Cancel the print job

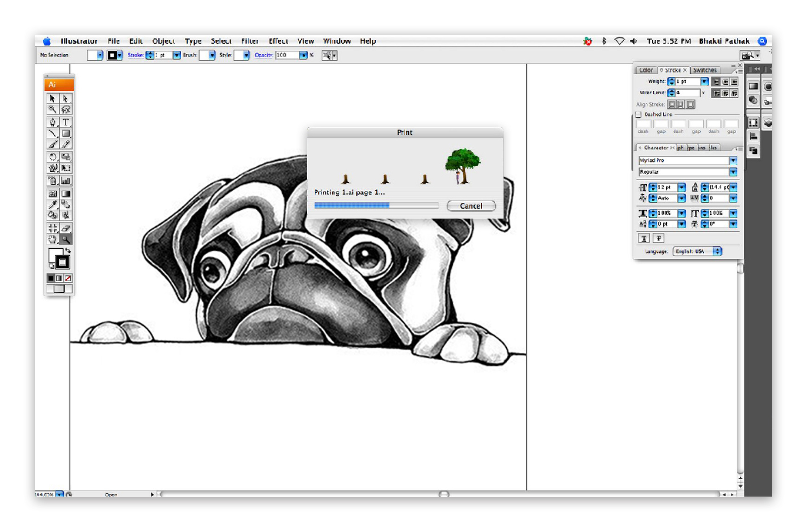click(x=471, y=206)
